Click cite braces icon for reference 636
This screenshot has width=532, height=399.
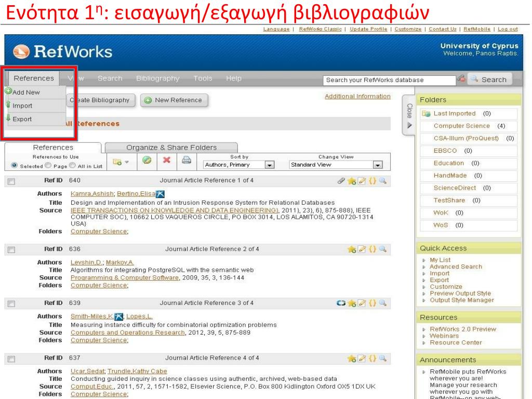pos(373,249)
